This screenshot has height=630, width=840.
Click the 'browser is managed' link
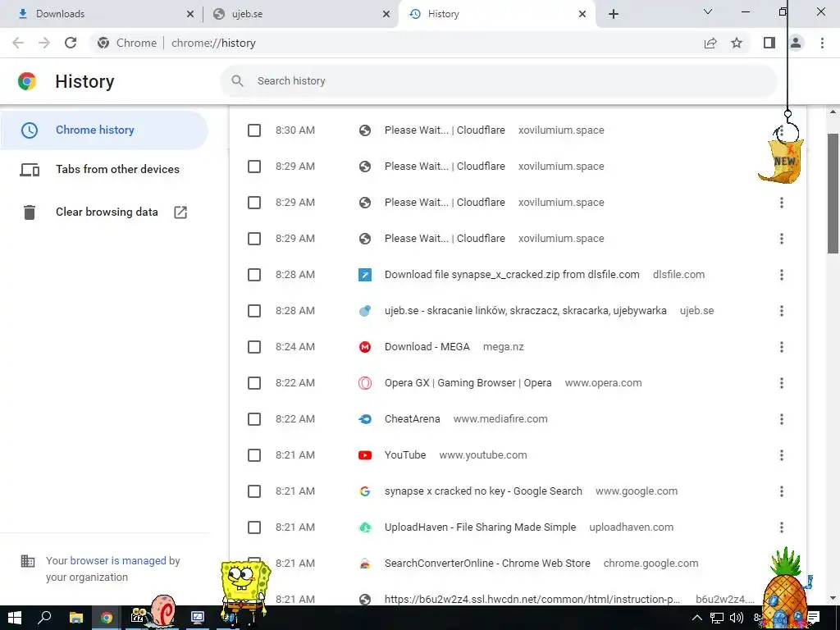pos(118,560)
